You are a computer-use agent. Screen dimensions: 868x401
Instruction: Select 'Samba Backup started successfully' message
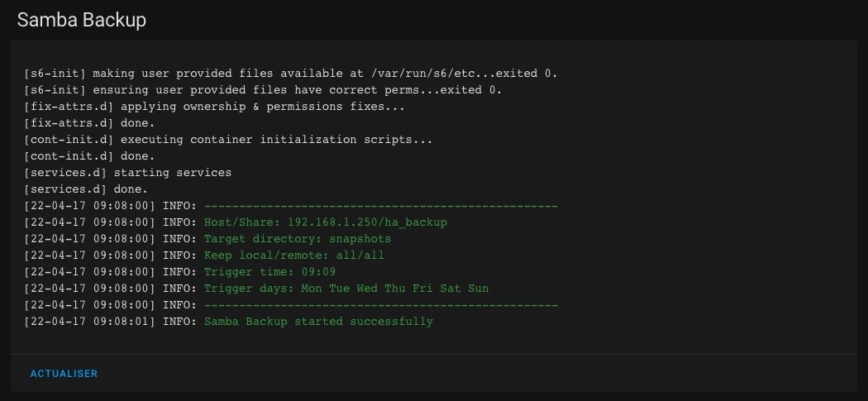pyautogui.click(x=319, y=322)
